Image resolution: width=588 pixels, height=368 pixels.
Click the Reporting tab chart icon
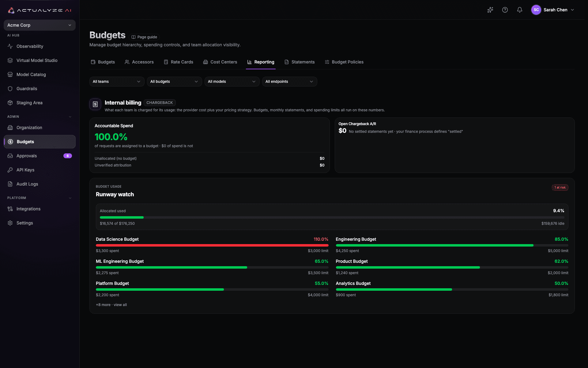pos(249,62)
